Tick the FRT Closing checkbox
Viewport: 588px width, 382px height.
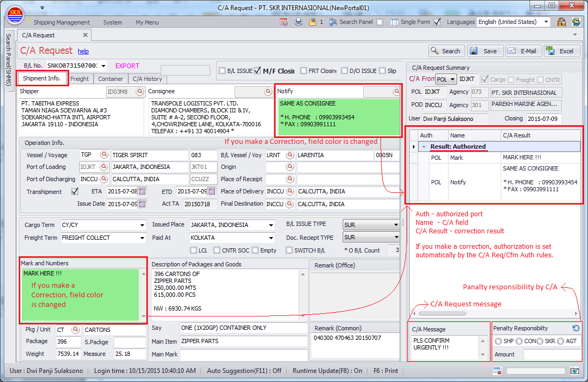(x=304, y=71)
